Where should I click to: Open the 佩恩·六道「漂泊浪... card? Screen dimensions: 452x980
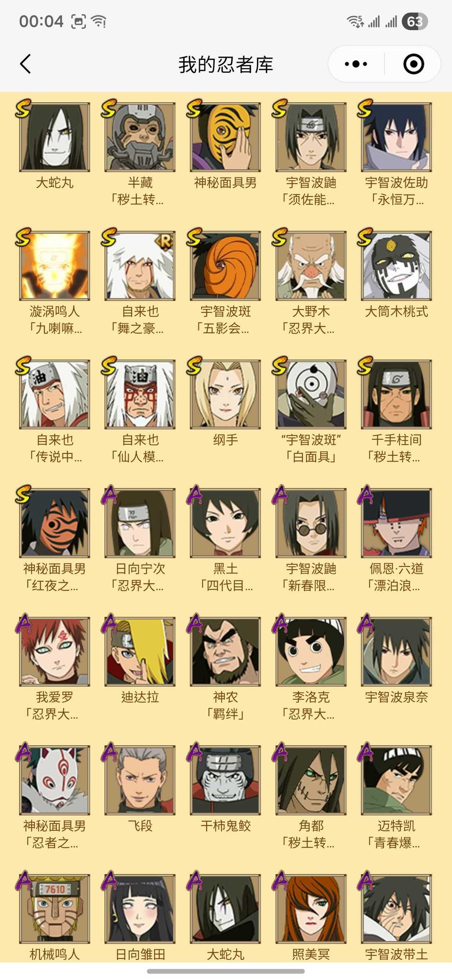pyautogui.click(x=396, y=523)
